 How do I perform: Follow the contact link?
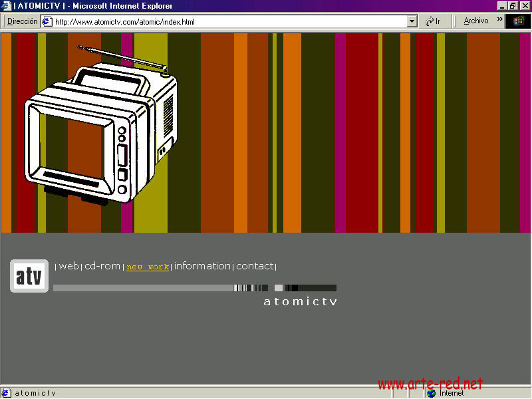255,266
